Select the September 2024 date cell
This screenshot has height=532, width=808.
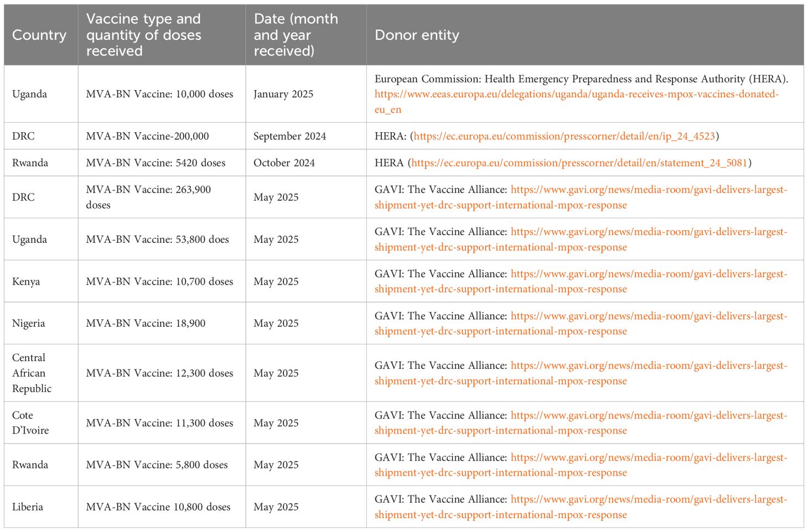pos(289,136)
